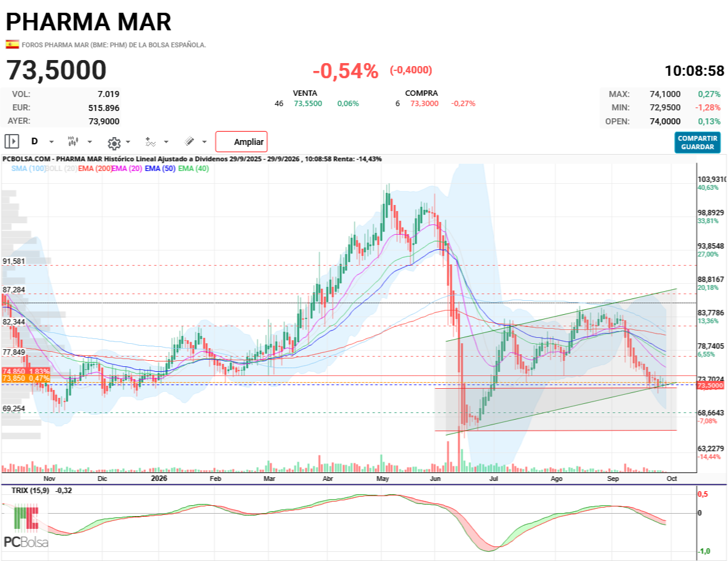Click the 77,849 level label
This screenshot has width=728, height=561.
pos(14,352)
